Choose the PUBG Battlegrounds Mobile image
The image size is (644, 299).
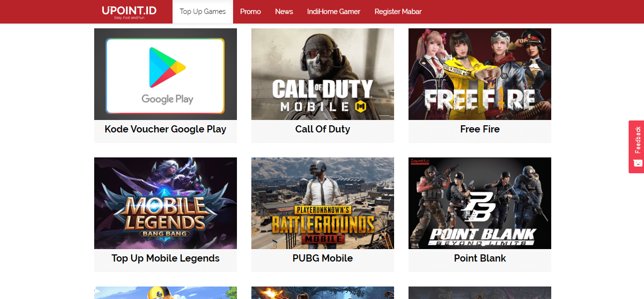coord(322,203)
